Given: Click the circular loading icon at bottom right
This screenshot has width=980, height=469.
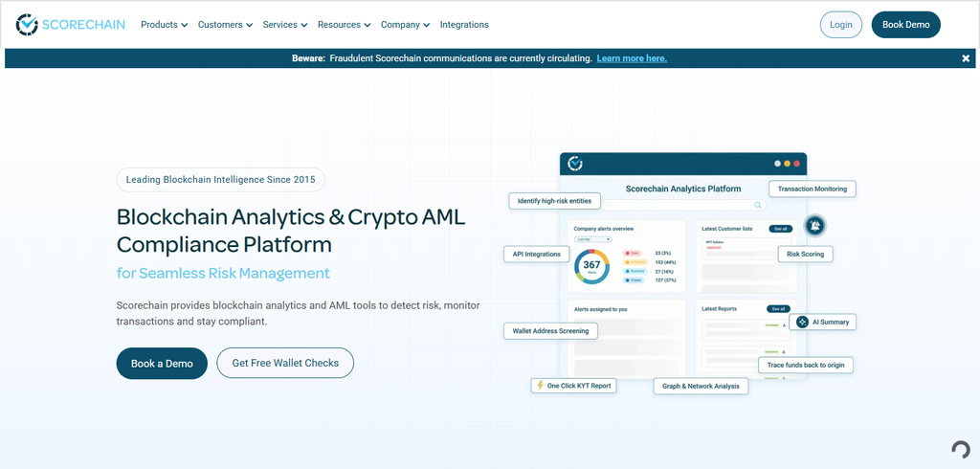Looking at the screenshot, I should pos(961,450).
